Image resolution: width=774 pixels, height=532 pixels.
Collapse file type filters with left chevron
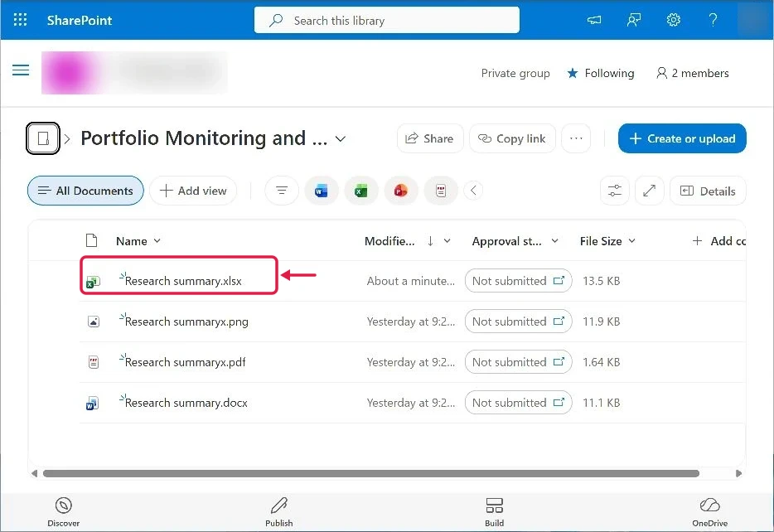coord(473,191)
